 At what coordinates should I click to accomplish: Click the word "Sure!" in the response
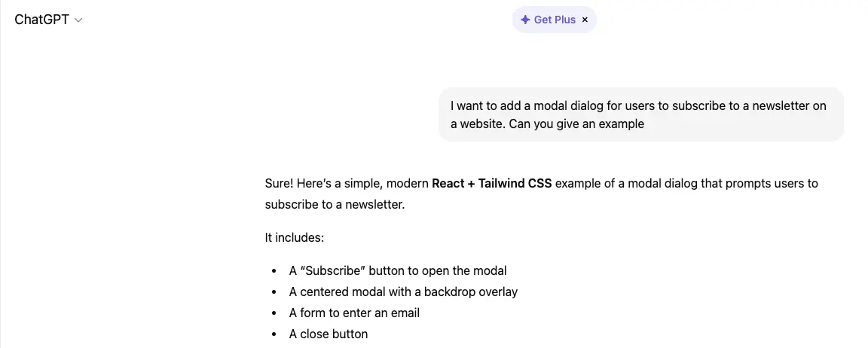279,184
